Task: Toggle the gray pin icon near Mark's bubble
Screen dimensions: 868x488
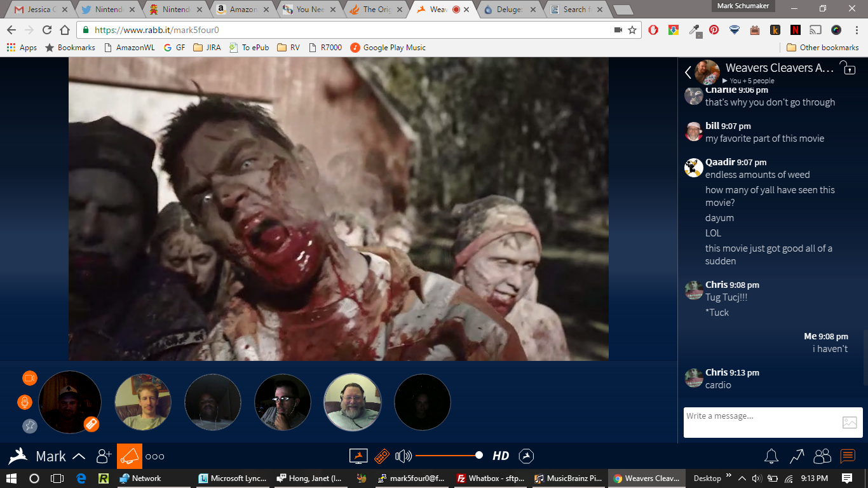Action: pos(30,426)
